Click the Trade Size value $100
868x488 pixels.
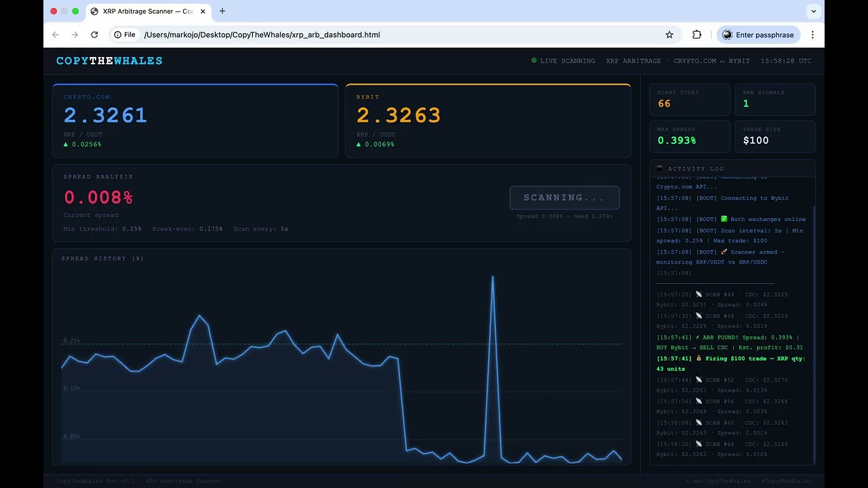pyautogui.click(x=756, y=140)
